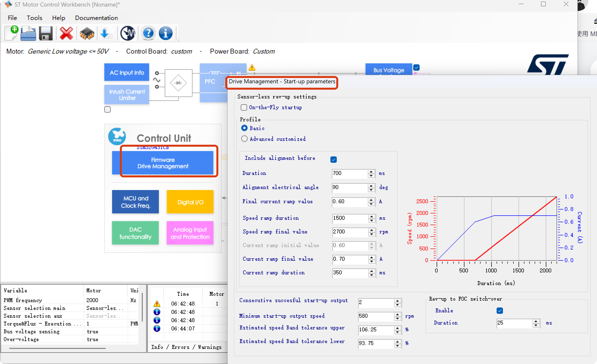Decrease Alignment electrical angle with down arrow
This screenshot has height=364, width=597.
coord(371,190)
